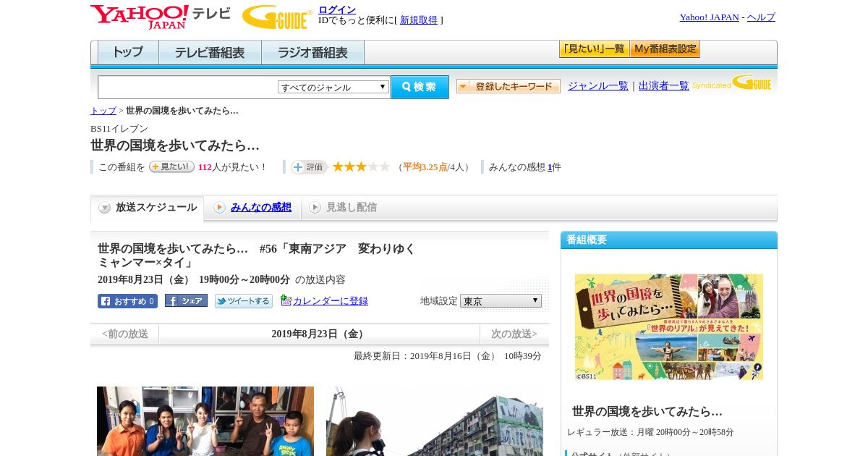Click the Facebook おすすめ button
This screenshot has height=456, width=868.
click(127, 301)
